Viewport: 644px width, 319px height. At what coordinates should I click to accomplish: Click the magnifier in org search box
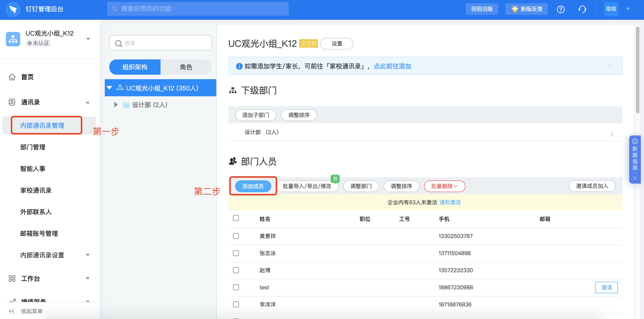[119, 44]
